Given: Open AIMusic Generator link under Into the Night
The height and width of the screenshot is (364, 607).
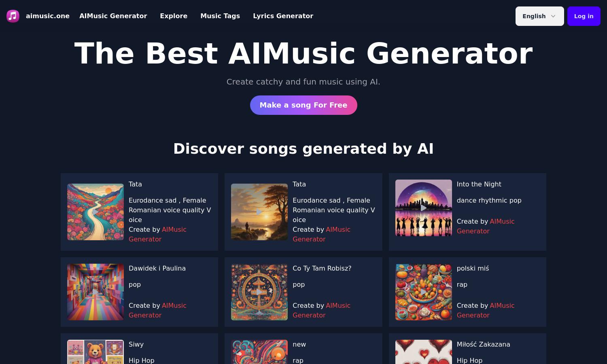Looking at the screenshot, I should coord(486,226).
